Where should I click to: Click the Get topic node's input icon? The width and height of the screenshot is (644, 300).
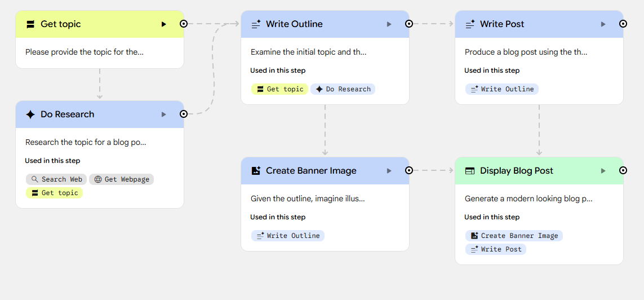(x=30, y=24)
